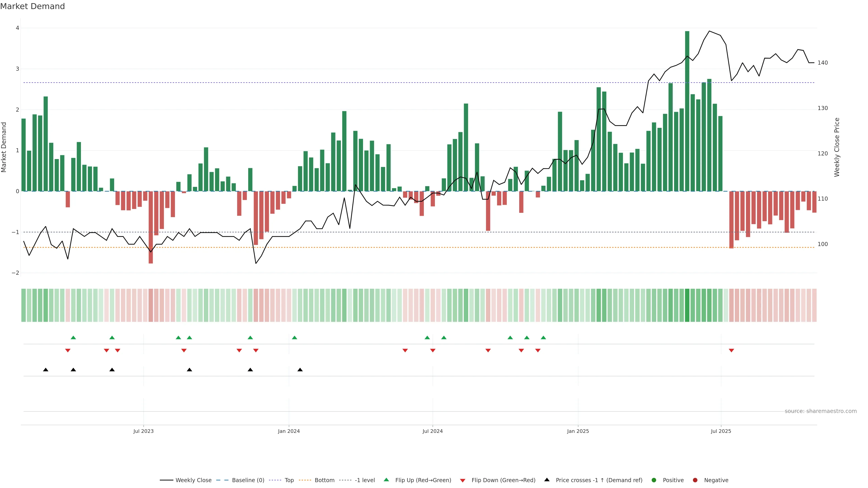This screenshot has height=488, width=868.
Task: Click last black price-cross triangle after Jan 2024
Action: (300, 370)
